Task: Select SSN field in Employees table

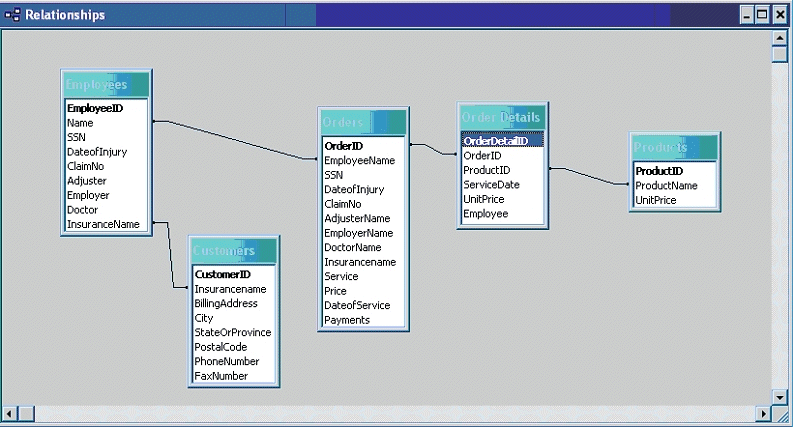Action: point(106,137)
